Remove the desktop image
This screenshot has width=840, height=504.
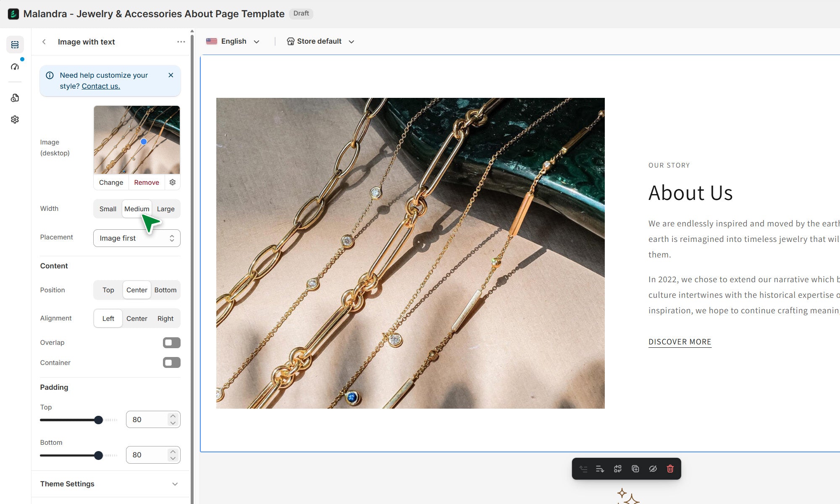point(146,182)
